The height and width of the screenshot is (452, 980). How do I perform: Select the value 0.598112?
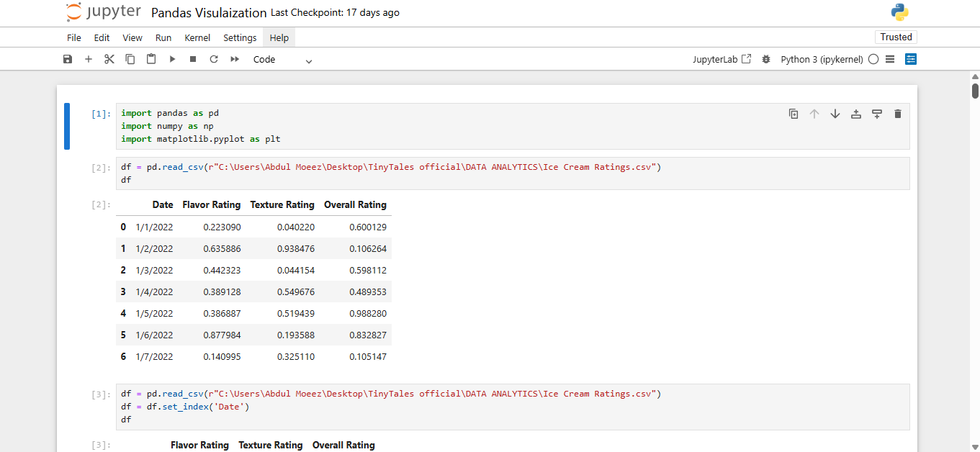tap(368, 270)
